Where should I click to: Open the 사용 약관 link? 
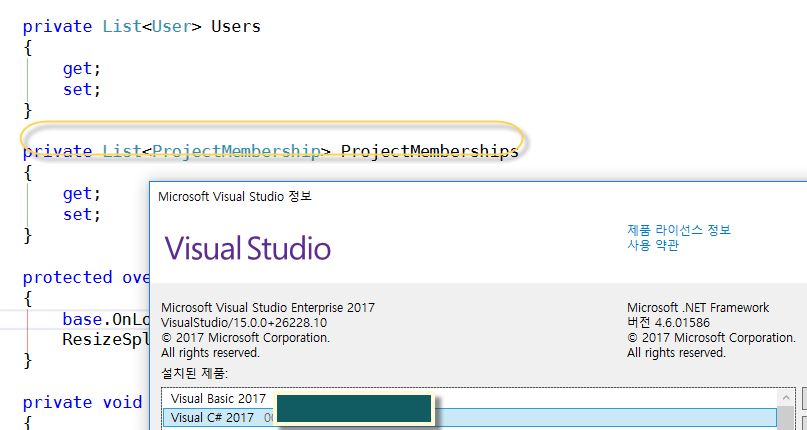[x=653, y=245]
